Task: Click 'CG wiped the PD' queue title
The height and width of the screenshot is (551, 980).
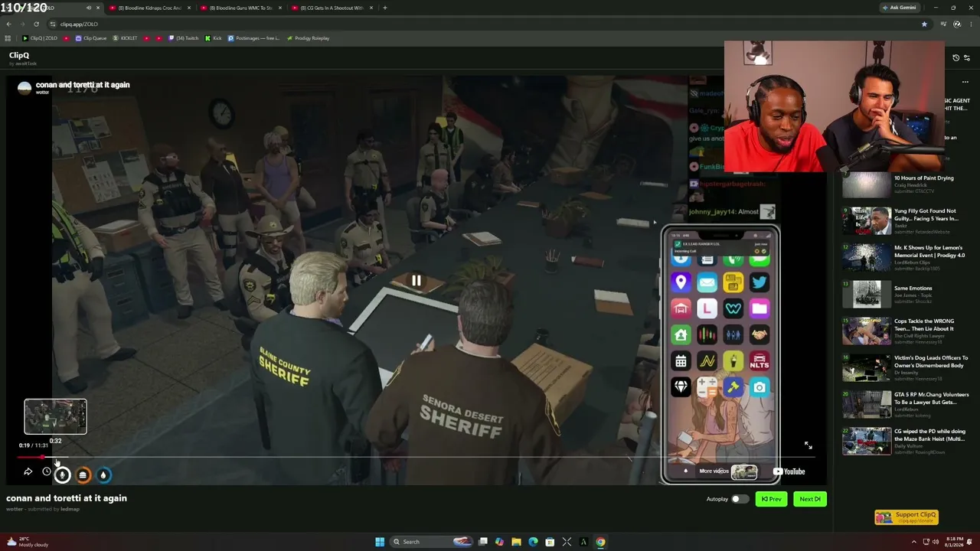Action: pos(929,435)
